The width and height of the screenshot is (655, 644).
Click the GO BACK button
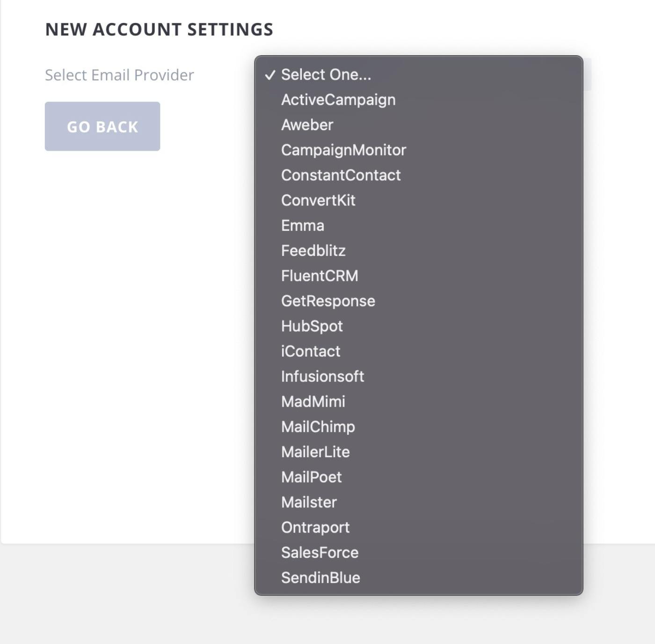click(x=102, y=126)
